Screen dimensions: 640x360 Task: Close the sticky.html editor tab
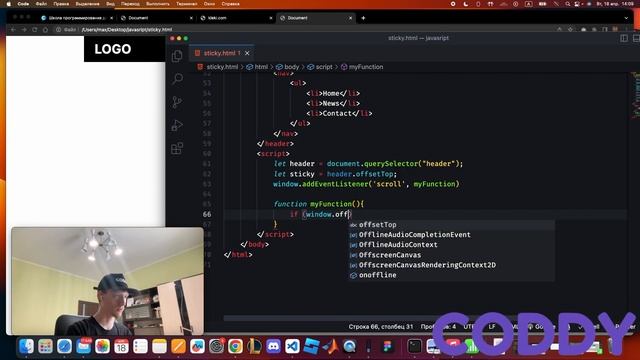(x=247, y=53)
